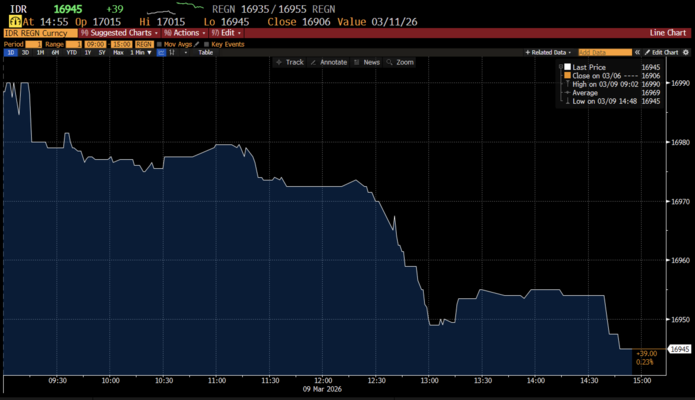
Task: Switch to the 1M range tab
Action: (39, 52)
